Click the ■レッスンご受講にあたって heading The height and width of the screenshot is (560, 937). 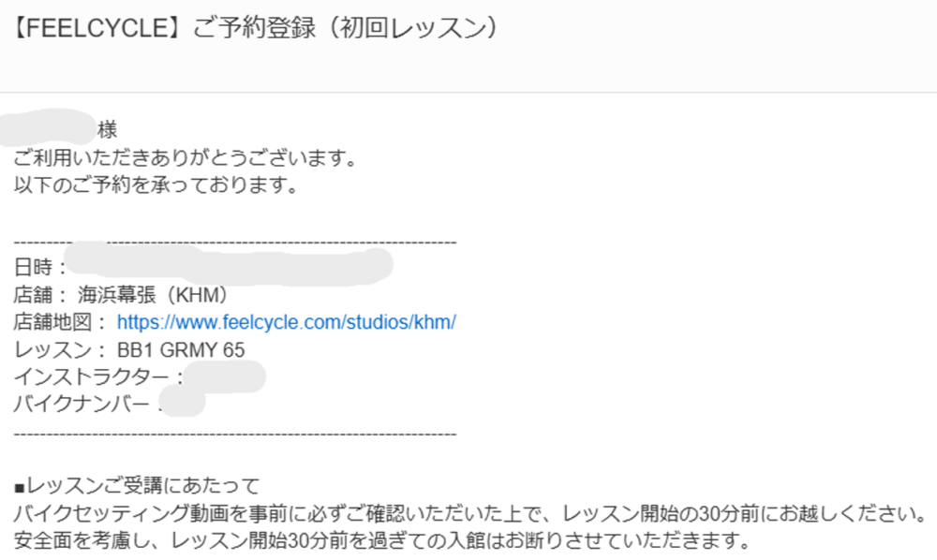137,486
